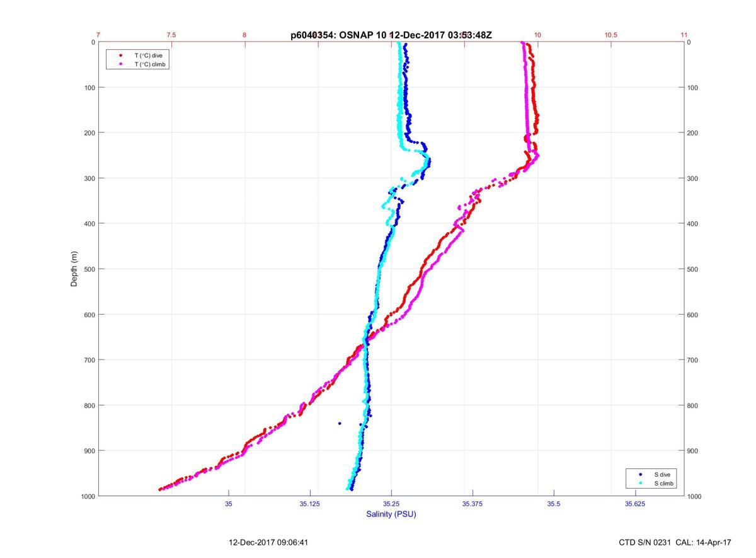
Task: Click the 900 depth tick on left axis
Action: [88, 451]
